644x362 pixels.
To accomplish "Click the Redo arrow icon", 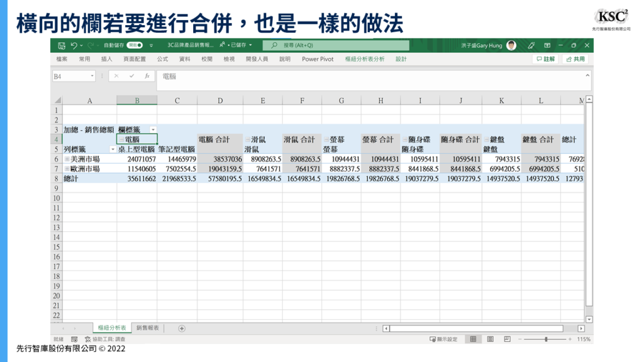I will point(91,45).
